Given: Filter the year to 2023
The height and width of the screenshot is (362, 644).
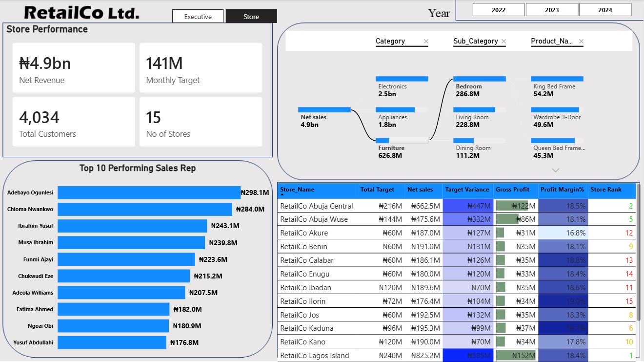Looking at the screenshot, I should (x=552, y=10).
